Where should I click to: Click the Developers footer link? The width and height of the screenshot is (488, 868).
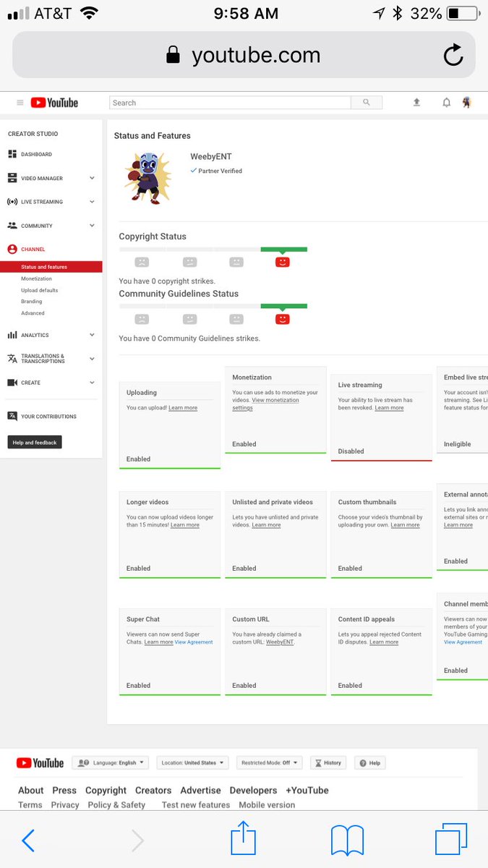[253, 791]
